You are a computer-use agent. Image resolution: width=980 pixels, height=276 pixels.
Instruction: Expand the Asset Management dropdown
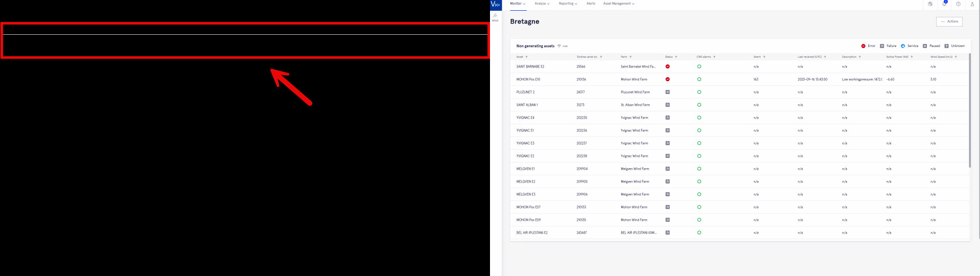click(619, 4)
